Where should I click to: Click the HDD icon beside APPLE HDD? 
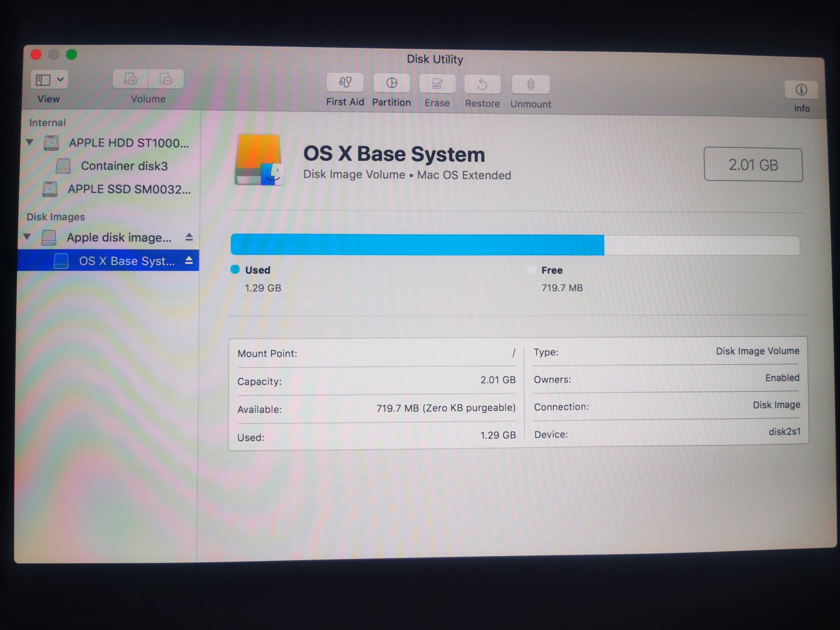click(51, 143)
